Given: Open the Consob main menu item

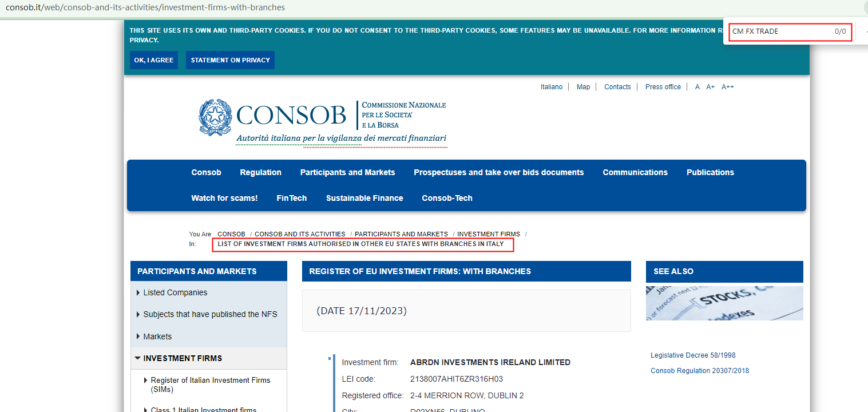Looking at the screenshot, I should [x=206, y=172].
